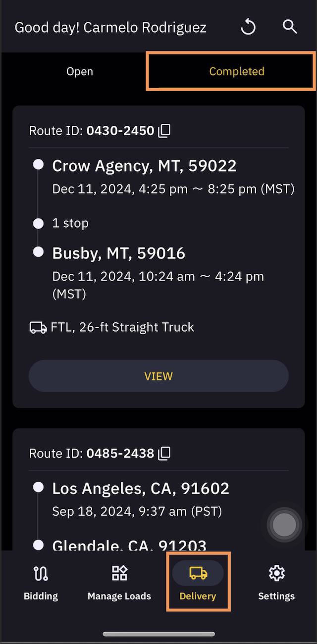Tap the Glendale, CA stop to expand details
The image size is (317, 644).
coord(129,544)
